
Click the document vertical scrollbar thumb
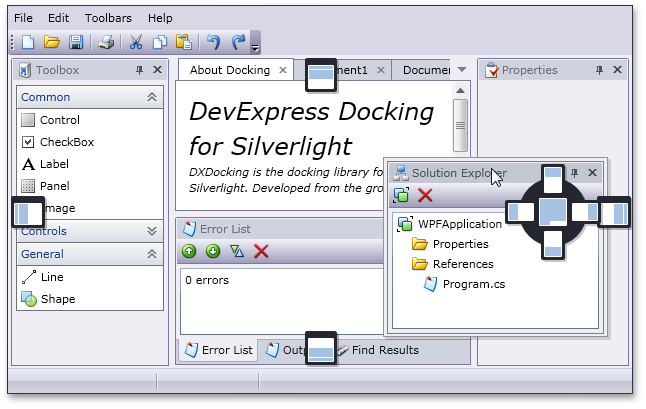(460, 125)
